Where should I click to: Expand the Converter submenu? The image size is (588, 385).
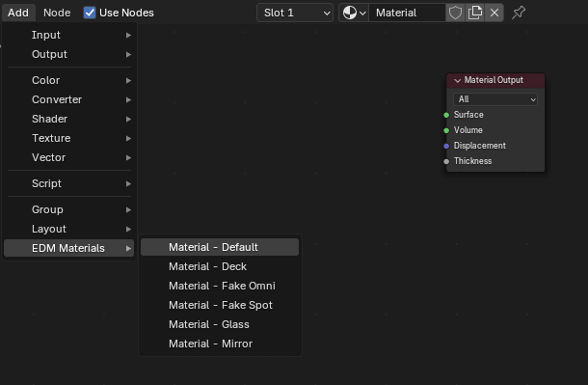tap(69, 99)
